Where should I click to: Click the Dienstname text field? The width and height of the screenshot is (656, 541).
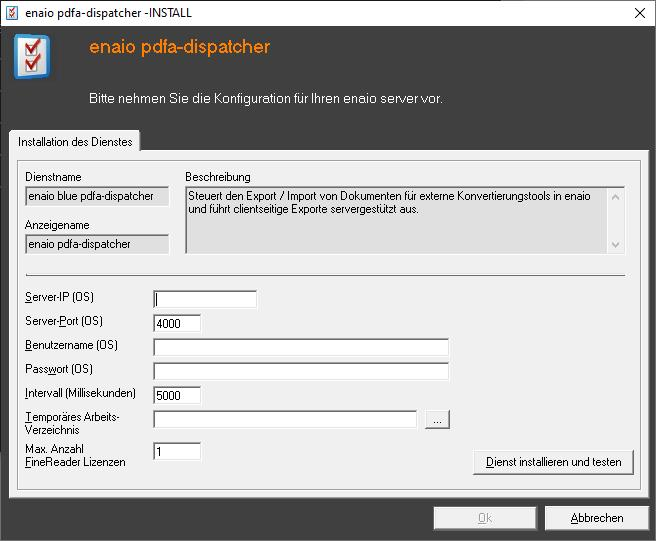97,197
